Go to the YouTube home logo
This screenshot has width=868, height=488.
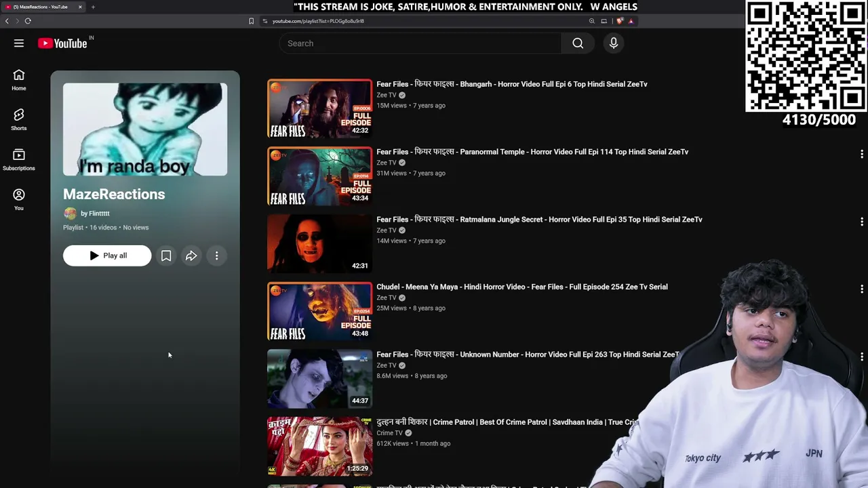pos(62,43)
